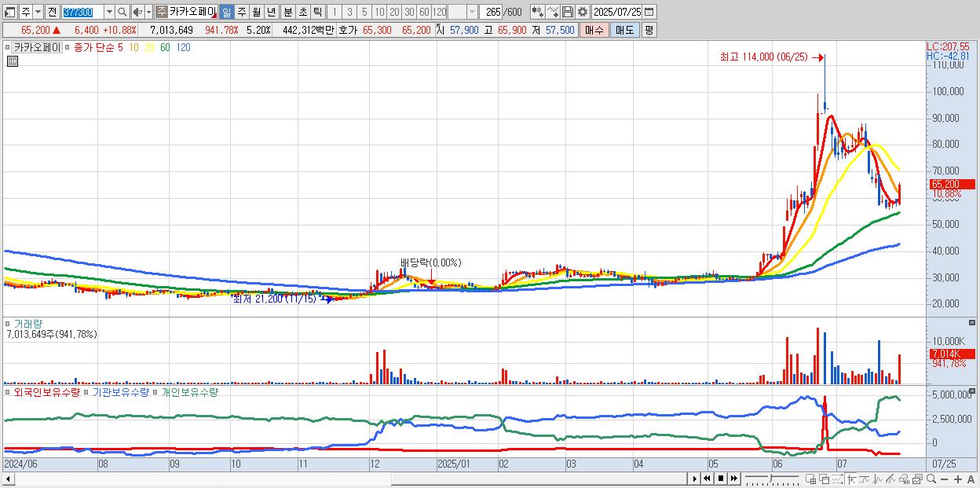Adjust the replay speed slider
Screen dimensions: 980x488
point(772,479)
